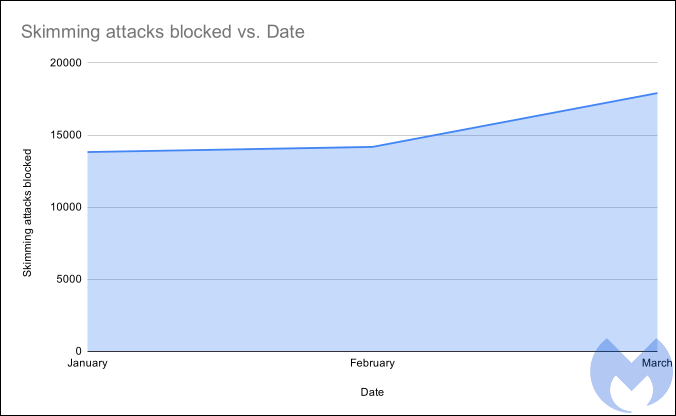Screen dimensions: 676x416
Task: Select the February x-axis label
Action: pyautogui.click(x=372, y=364)
